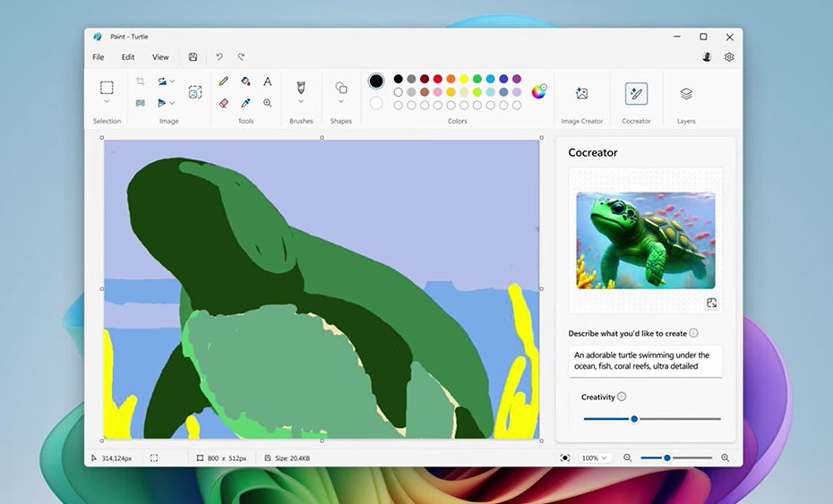Click the Cocreator panel heading
This screenshot has width=833, height=504.
(593, 152)
